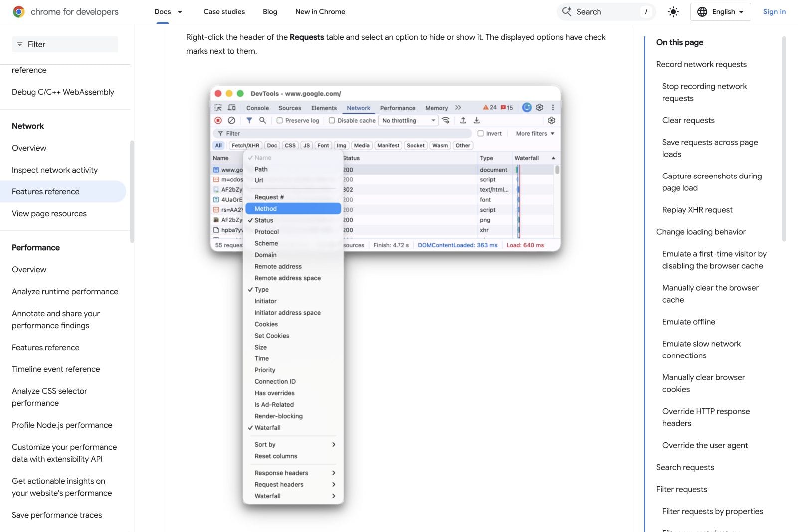This screenshot has height=532, width=798.
Task: Click the errors count flag 15
Action: tap(507, 107)
